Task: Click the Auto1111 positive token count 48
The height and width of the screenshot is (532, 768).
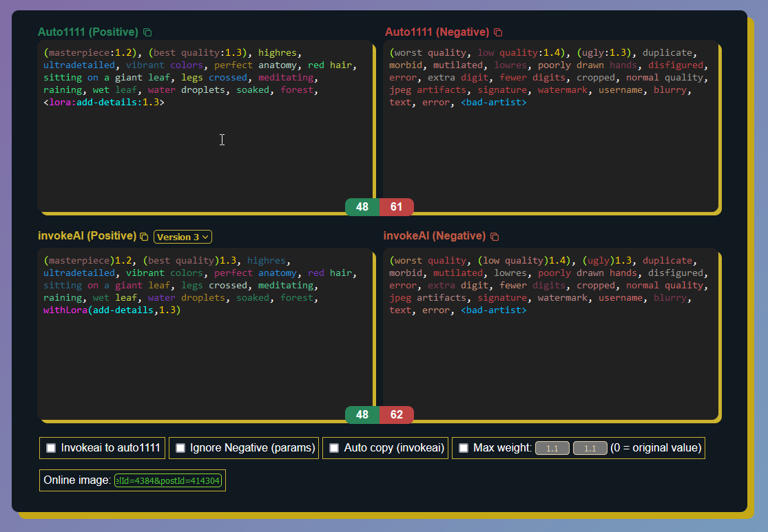Action: 362,207
